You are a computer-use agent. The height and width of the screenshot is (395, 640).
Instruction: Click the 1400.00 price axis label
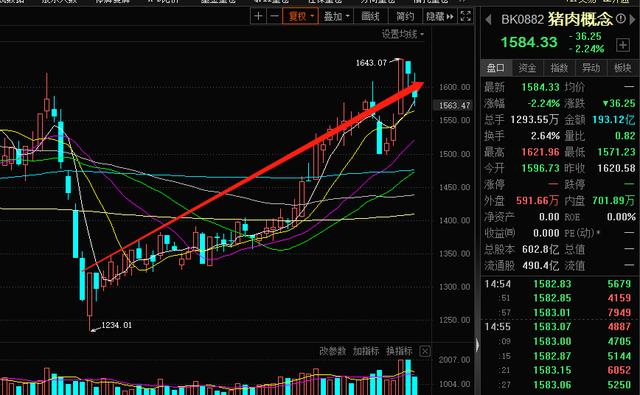click(x=454, y=220)
